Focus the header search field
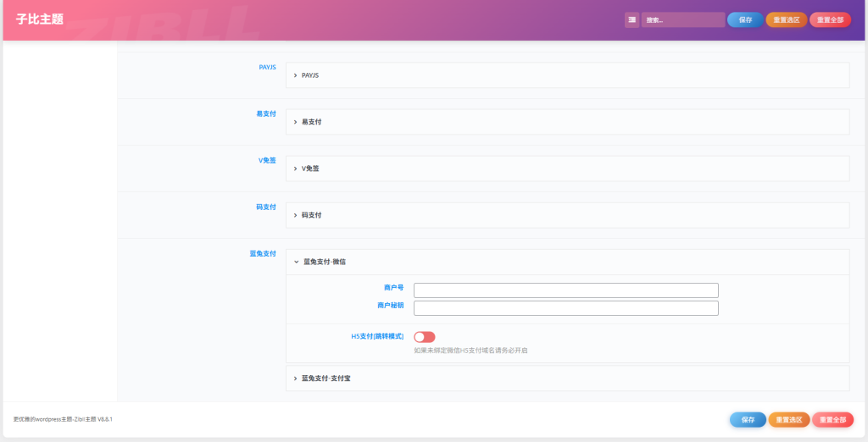The height and width of the screenshot is (442, 868). click(683, 20)
